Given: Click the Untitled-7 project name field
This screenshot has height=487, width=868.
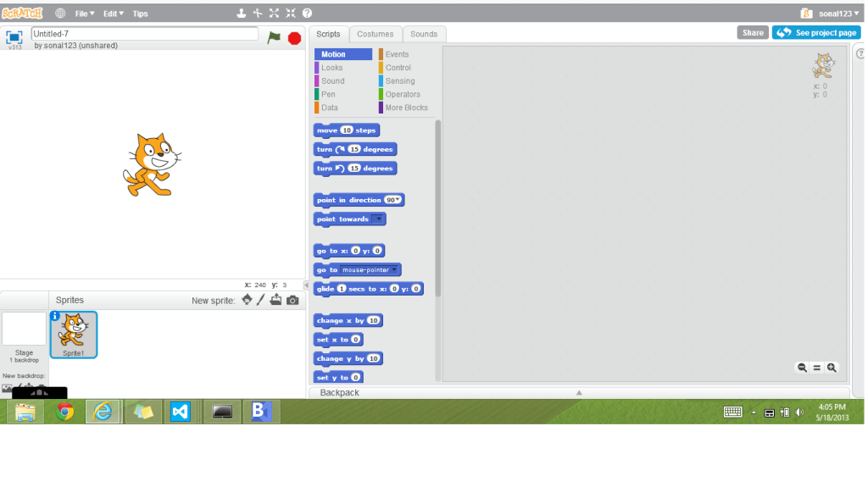Looking at the screenshot, I should [x=144, y=34].
